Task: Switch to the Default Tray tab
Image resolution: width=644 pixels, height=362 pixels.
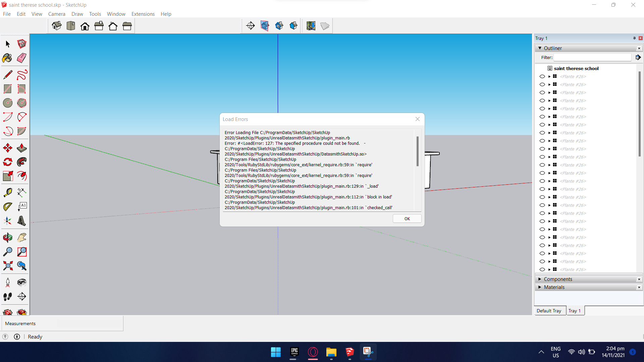Action: [549, 311]
